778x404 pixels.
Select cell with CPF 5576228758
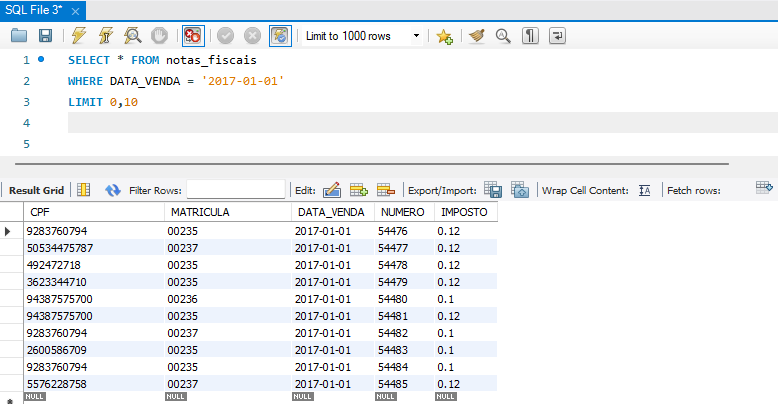(94, 384)
